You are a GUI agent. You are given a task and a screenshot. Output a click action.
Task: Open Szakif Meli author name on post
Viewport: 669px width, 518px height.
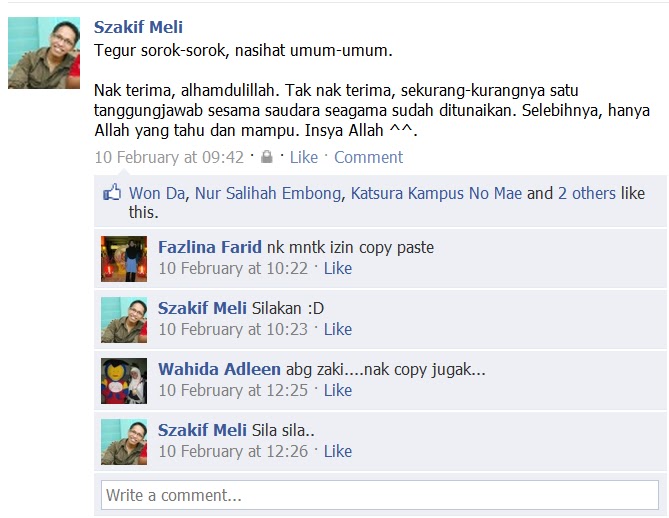[x=138, y=27]
